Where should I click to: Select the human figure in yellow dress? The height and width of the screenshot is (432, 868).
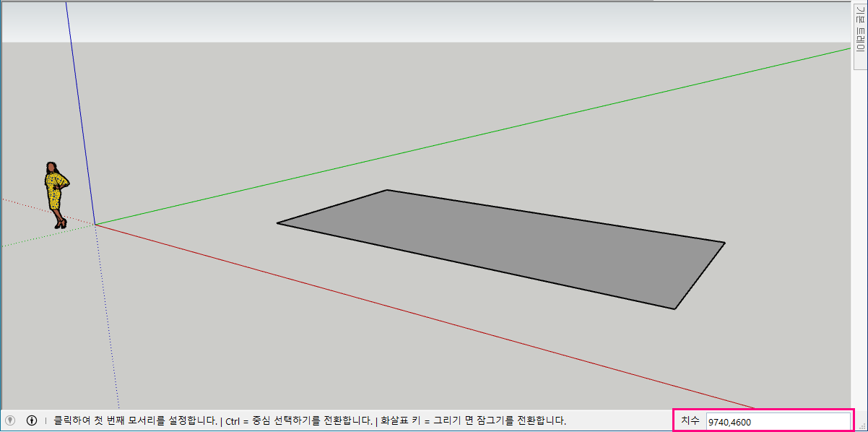click(56, 195)
